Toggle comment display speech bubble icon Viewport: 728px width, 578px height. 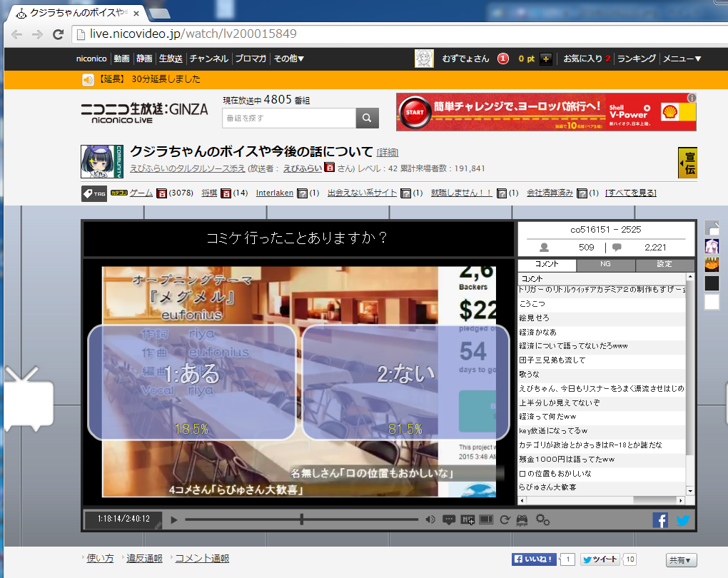pos(448,520)
